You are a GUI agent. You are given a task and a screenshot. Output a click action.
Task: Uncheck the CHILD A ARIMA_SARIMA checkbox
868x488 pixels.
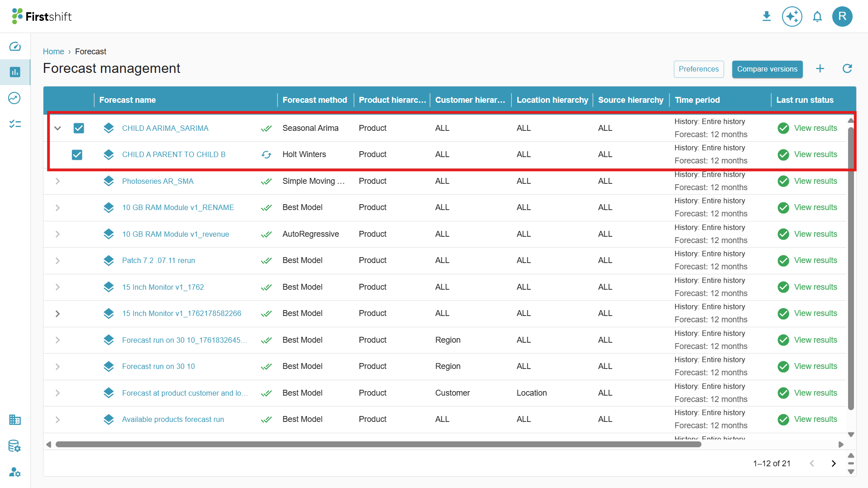point(79,128)
